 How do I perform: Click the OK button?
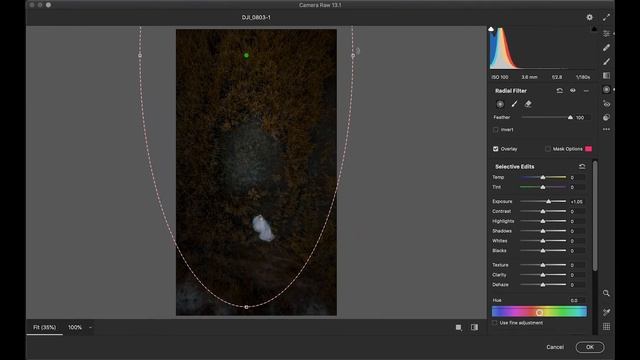[590, 347]
